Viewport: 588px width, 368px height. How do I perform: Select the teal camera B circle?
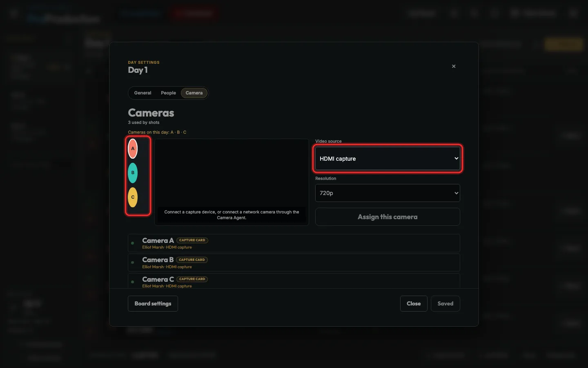click(x=133, y=173)
